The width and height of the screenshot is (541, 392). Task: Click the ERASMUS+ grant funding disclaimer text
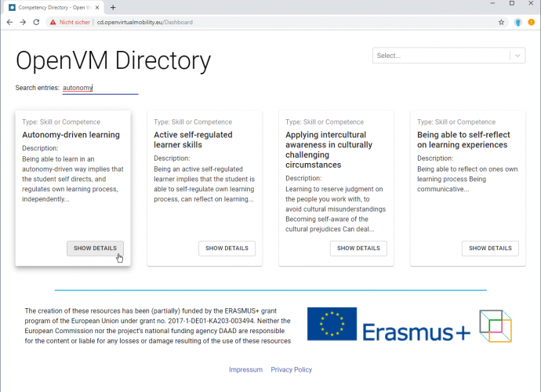tap(158, 325)
